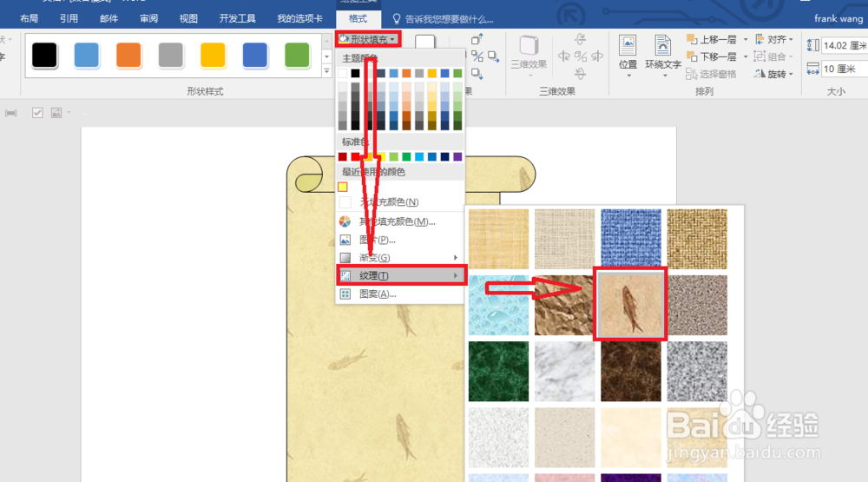868x482 pixels.
Task: Pick standard dark red color swatch
Action: point(343,157)
